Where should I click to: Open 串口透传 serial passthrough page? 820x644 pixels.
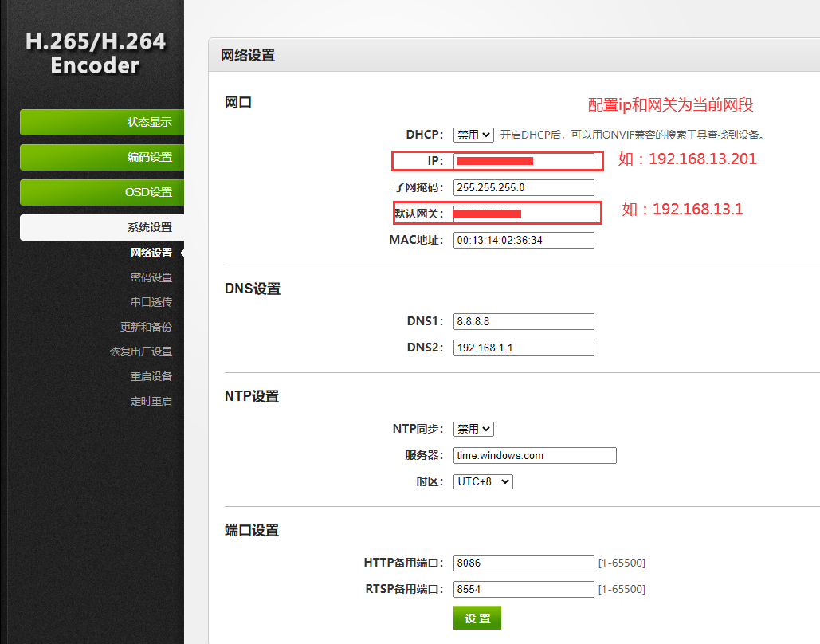click(x=151, y=302)
